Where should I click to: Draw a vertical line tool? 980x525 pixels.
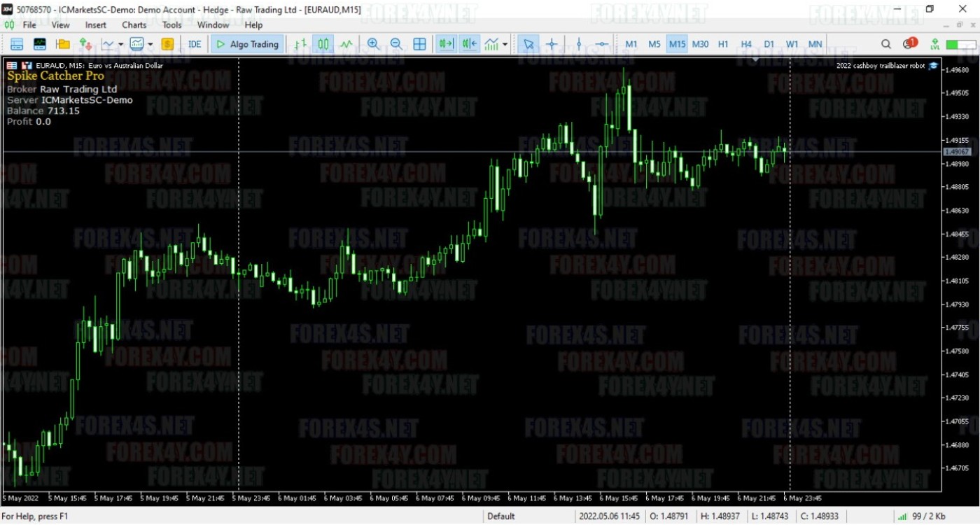(578, 44)
